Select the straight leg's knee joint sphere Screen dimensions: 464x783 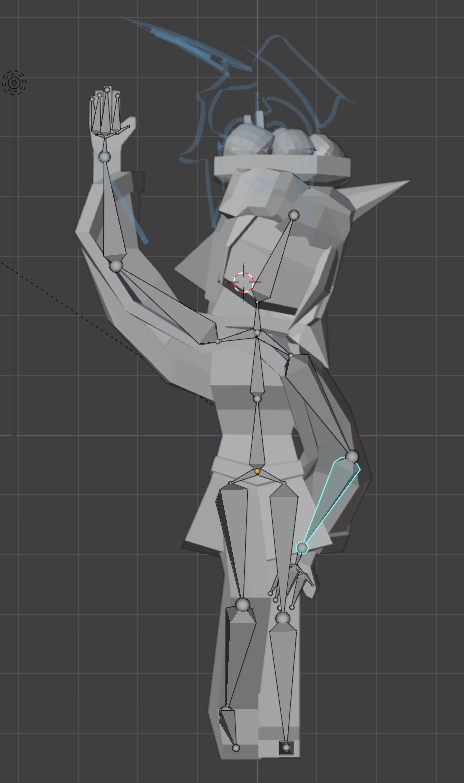click(283, 618)
